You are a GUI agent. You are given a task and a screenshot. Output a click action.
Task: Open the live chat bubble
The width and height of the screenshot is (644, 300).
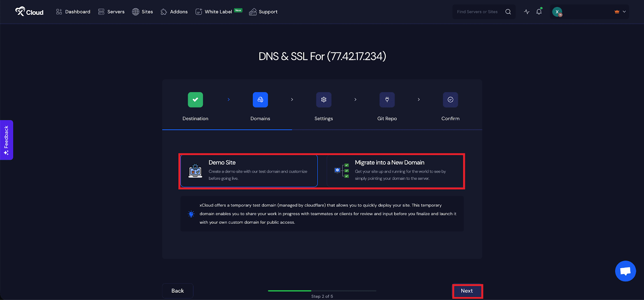click(625, 271)
